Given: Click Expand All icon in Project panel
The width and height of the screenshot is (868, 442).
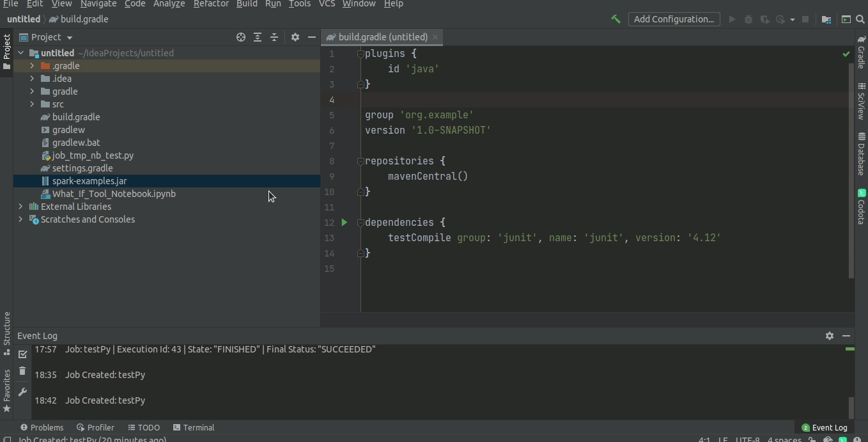Looking at the screenshot, I should (x=258, y=37).
